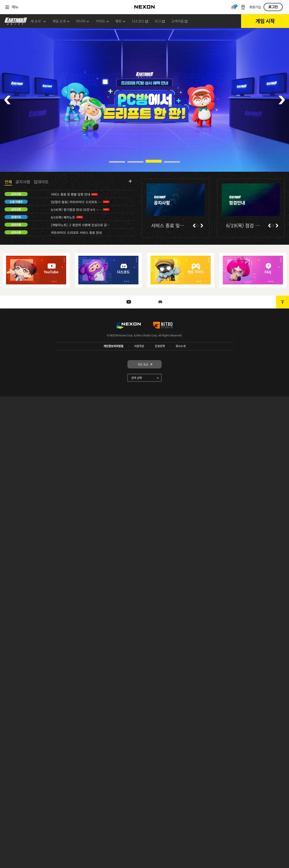The width and height of the screenshot is (289, 868).
Task: Open the 권역 선택 dropdown
Action: tap(144, 378)
